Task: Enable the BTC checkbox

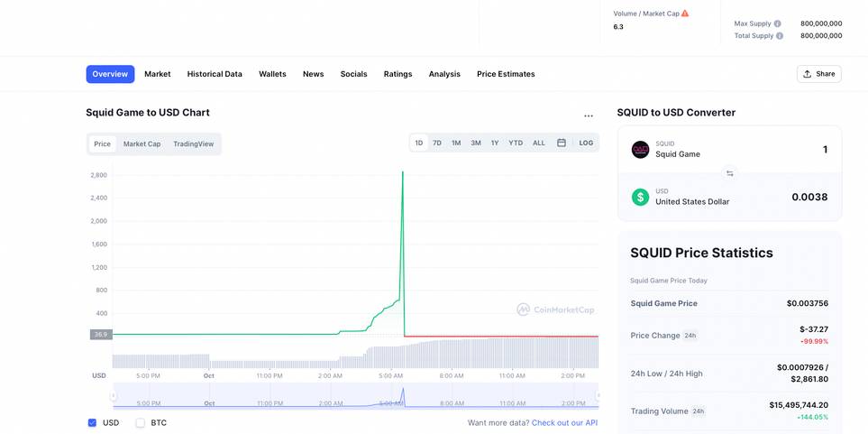Action: click(x=141, y=422)
